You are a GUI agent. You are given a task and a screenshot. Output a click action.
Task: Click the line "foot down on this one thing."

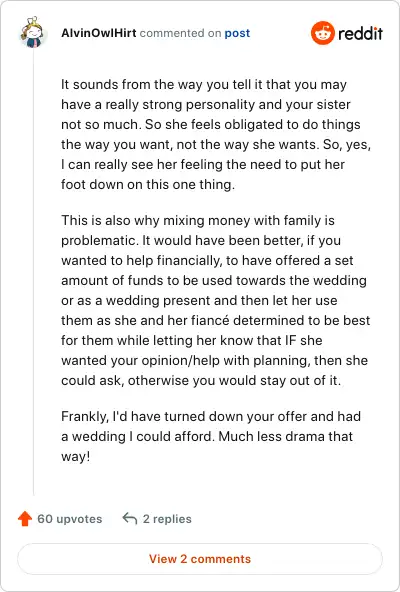coord(148,184)
